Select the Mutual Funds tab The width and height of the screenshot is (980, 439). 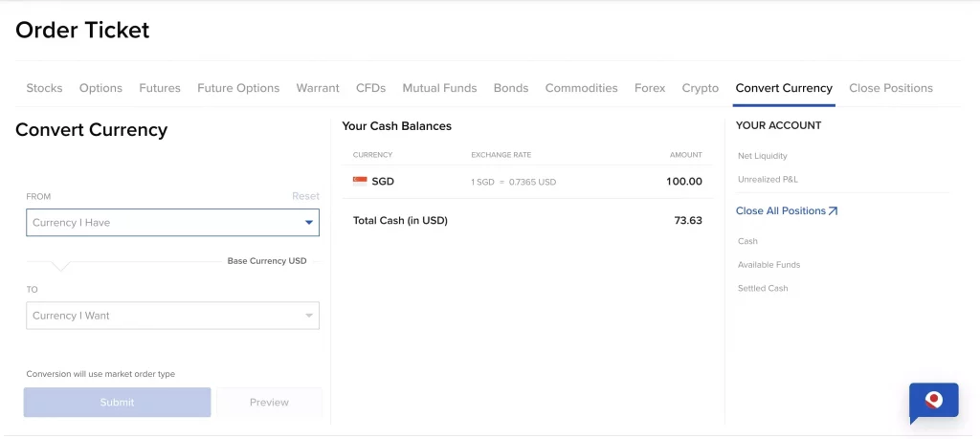pos(439,88)
